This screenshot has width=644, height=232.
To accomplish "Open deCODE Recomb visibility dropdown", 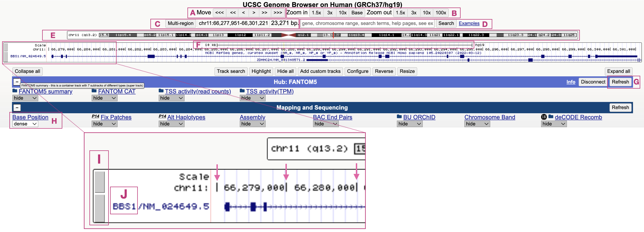I will pos(554,124).
